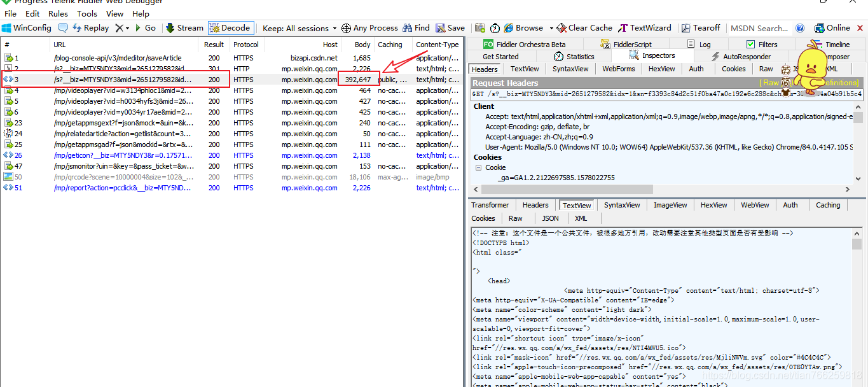Open the help question mark icon
The image size is (868, 387).
pos(800,28)
